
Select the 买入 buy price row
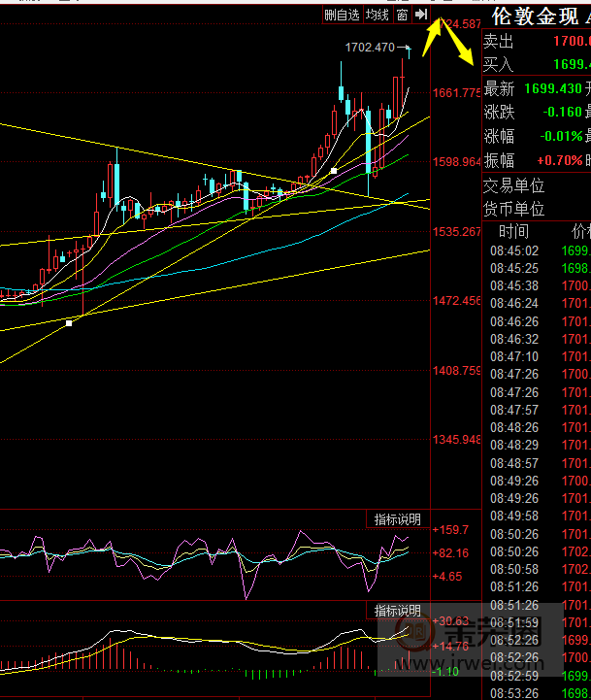tap(536, 64)
